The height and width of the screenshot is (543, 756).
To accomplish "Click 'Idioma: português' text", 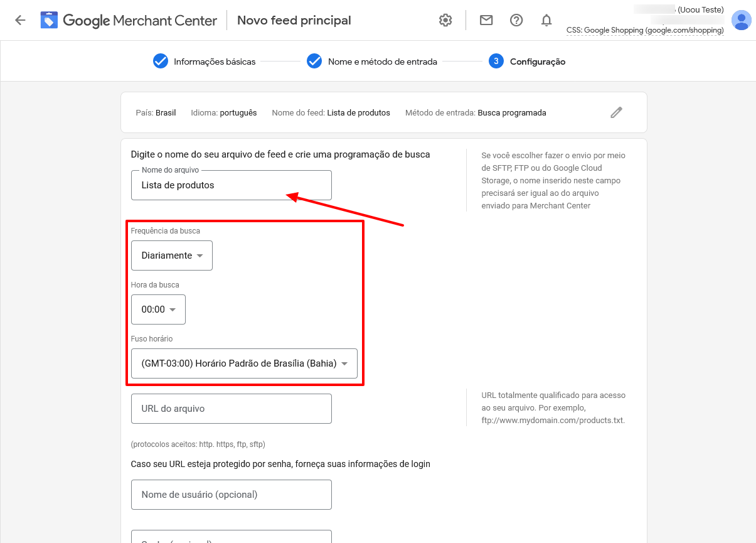I will pos(224,113).
